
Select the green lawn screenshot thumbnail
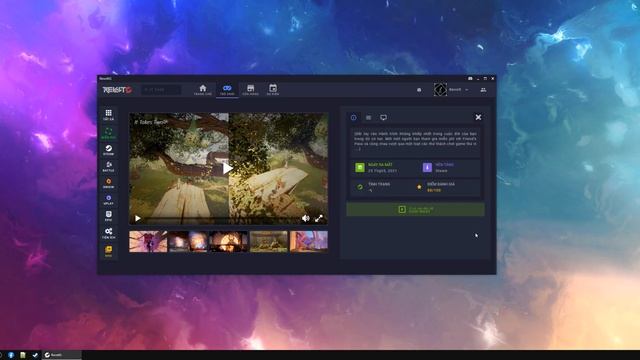269,241
